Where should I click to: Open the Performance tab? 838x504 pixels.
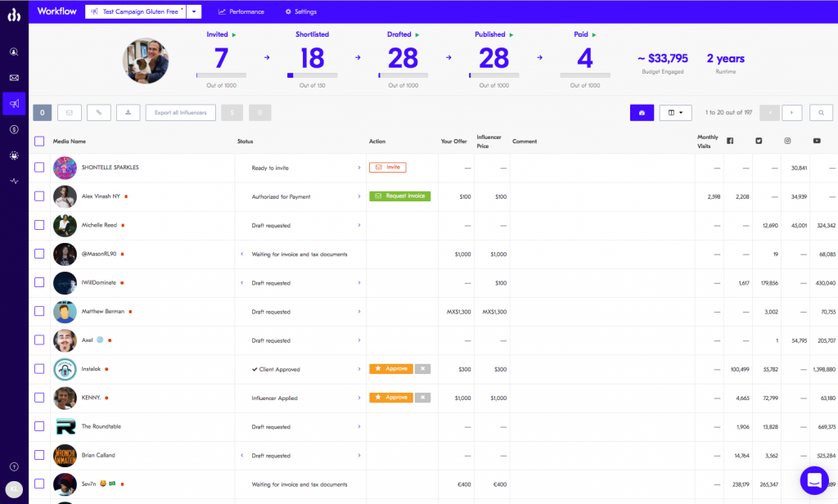tap(241, 11)
